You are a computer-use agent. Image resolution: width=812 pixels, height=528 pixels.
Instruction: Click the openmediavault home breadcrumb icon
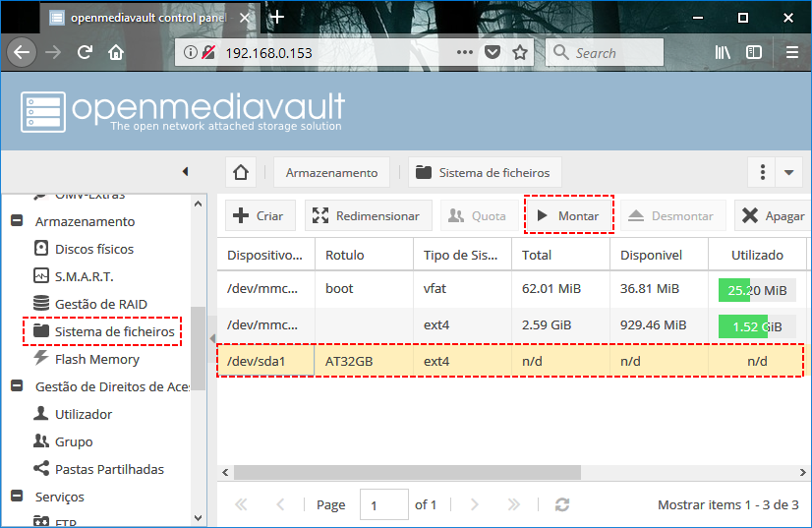241,172
